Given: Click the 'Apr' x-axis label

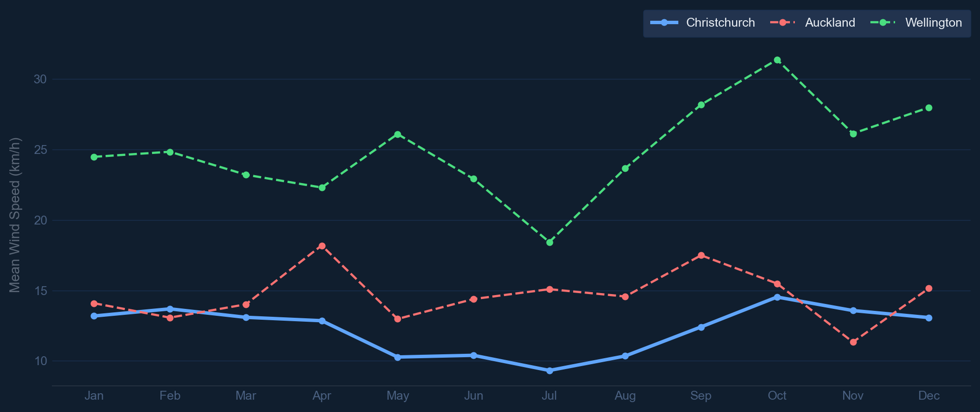Looking at the screenshot, I should tap(322, 396).
